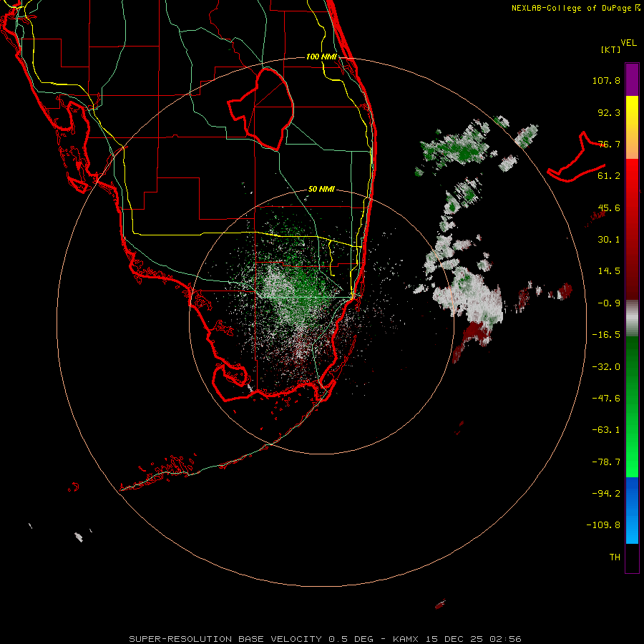Click the [KT] units label

pyautogui.click(x=611, y=49)
